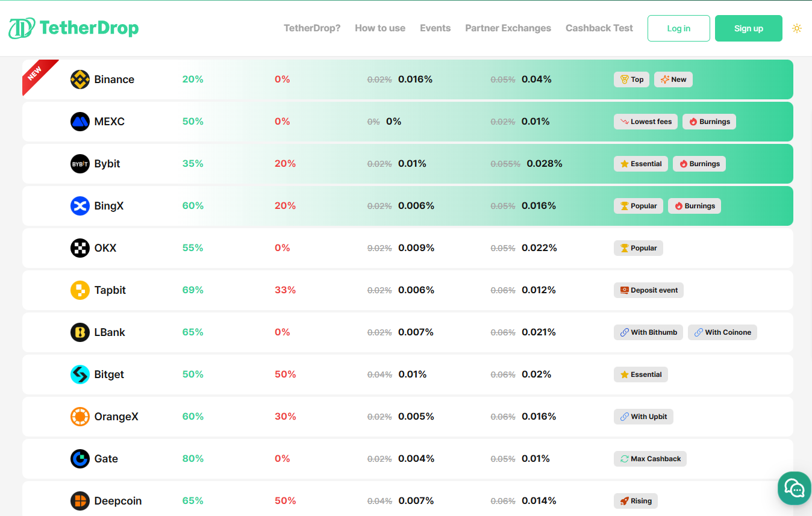The height and width of the screenshot is (516, 812).
Task: Click the Popular tag in OKX row
Action: click(639, 248)
